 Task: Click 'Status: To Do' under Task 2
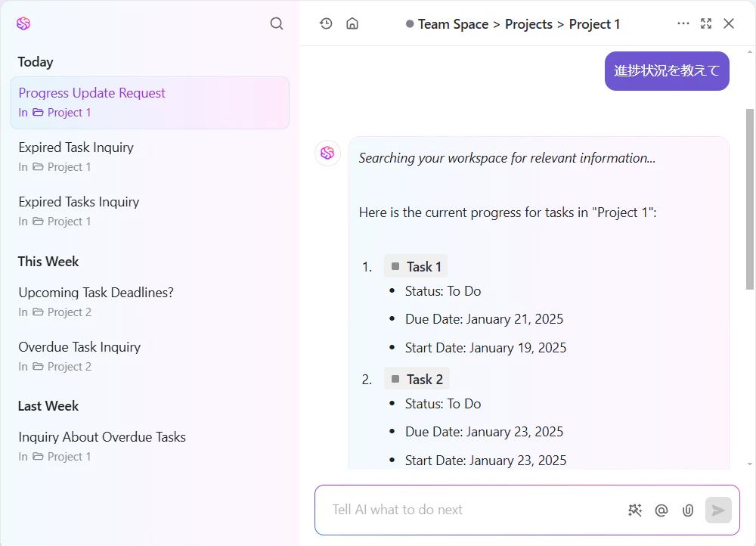point(442,404)
